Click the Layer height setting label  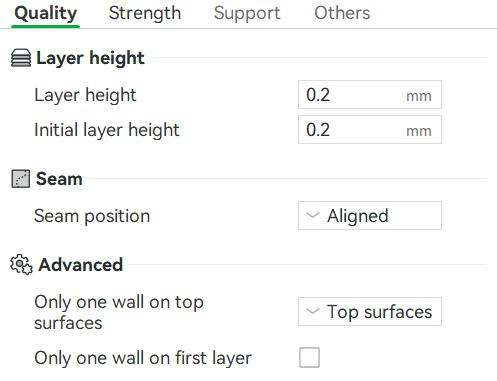(x=85, y=95)
